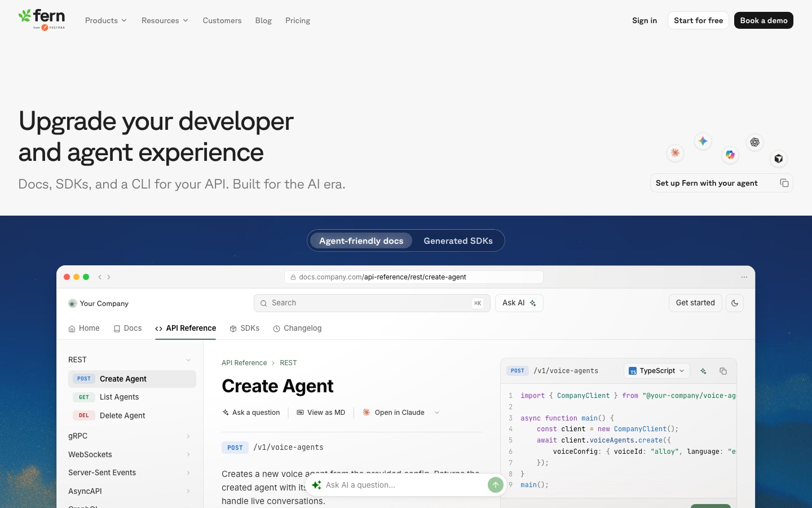Submit the Ask AI question arrow

pos(496,485)
